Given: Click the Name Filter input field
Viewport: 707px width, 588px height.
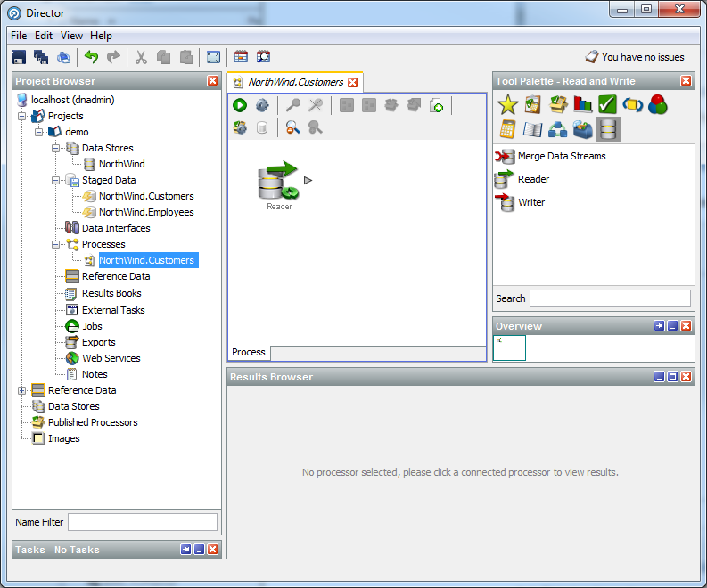Looking at the screenshot, I should coord(143,522).
